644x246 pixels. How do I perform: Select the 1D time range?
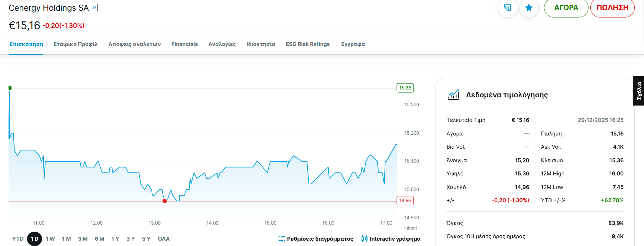click(x=35, y=239)
